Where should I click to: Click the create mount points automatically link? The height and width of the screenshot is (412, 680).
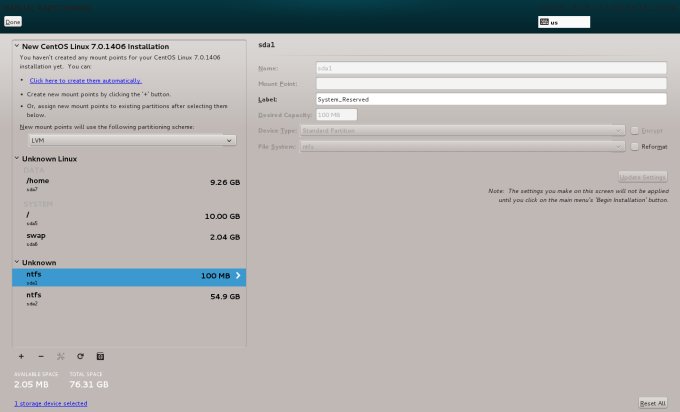click(85, 81)
